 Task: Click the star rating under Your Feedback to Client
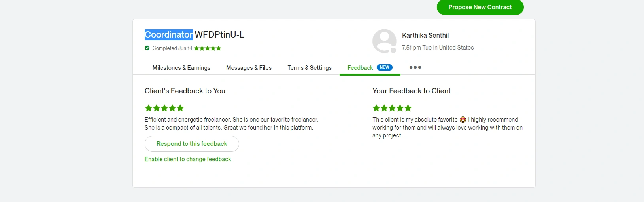tap(392, 108)
